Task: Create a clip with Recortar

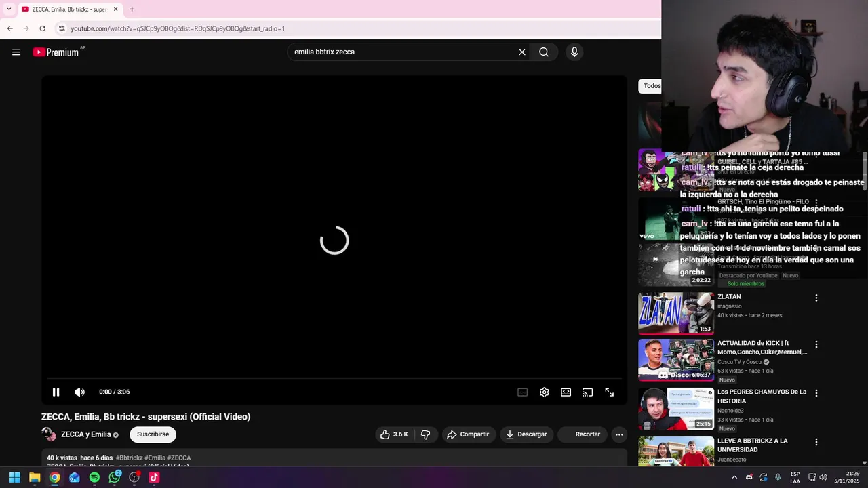Action: click(x=582, y=434)
